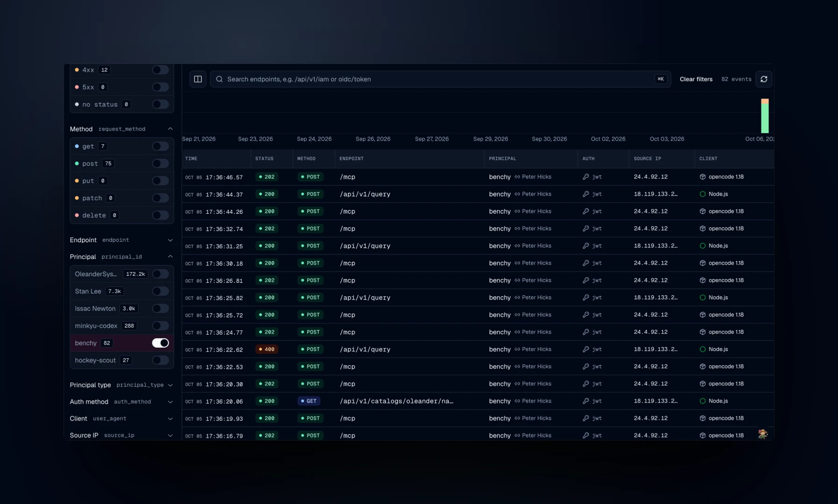The width and height of the screenshot is (838, 504).
Task: Open Peter Hicks link at 17:36:46.57
Action: [536, 177]
